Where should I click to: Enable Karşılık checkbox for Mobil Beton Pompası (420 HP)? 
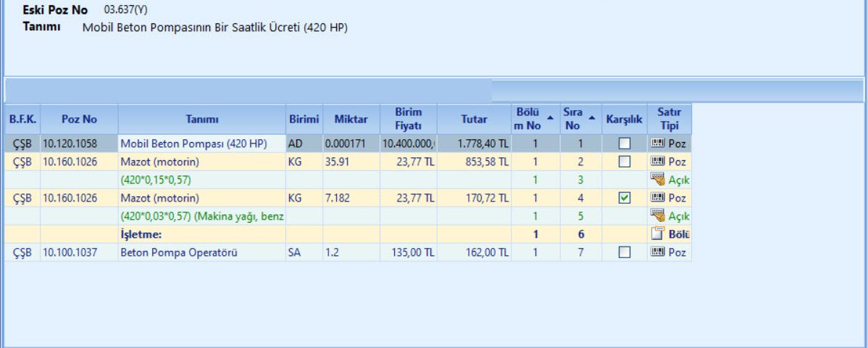(x=624, y=144)
